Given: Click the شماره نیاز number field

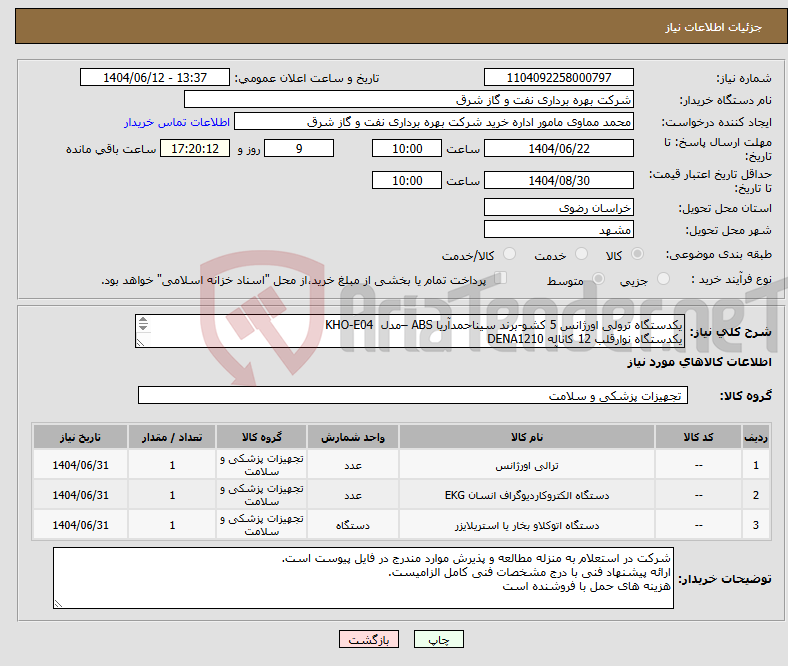Looking at the screenshot, I should click(x=558, y=78).
